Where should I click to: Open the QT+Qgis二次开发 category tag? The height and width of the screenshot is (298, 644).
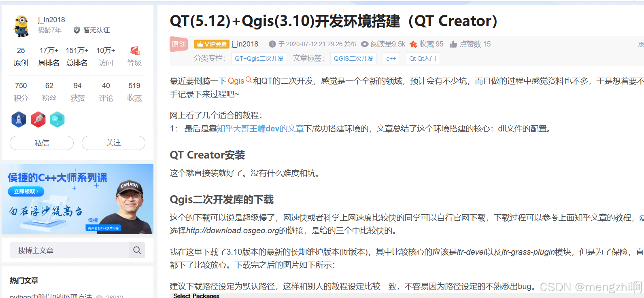pos(259,58)
